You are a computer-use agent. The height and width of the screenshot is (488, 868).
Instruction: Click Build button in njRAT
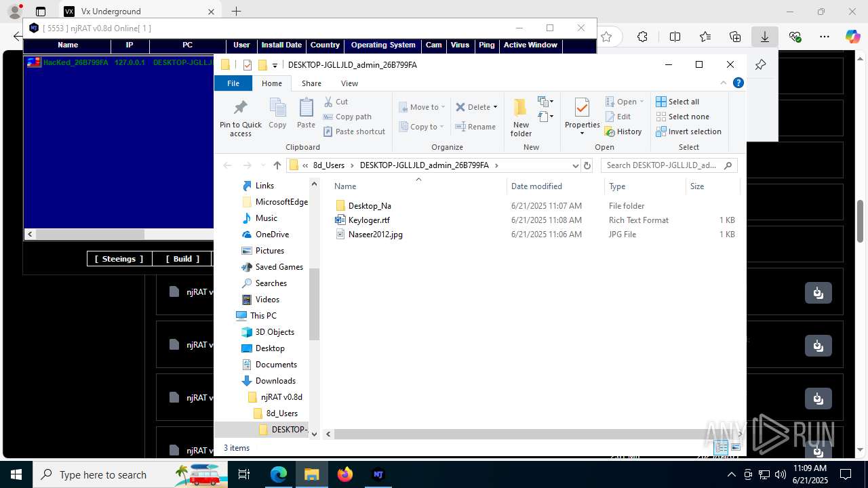[x=182, y=259]
